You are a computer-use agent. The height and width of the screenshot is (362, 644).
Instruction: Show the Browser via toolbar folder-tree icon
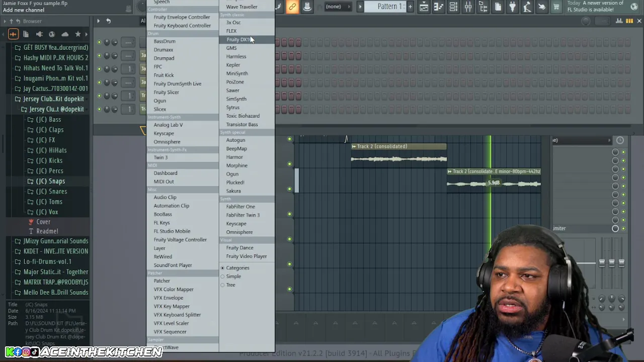(483, 7)
